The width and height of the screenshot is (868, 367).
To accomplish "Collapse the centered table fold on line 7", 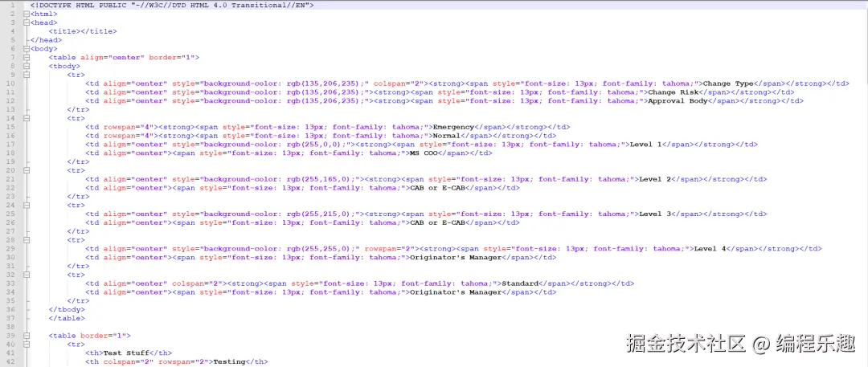I will click(26, 58).
